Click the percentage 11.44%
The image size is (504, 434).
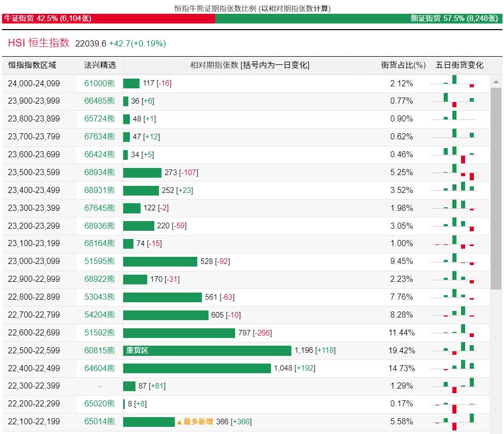402,333
